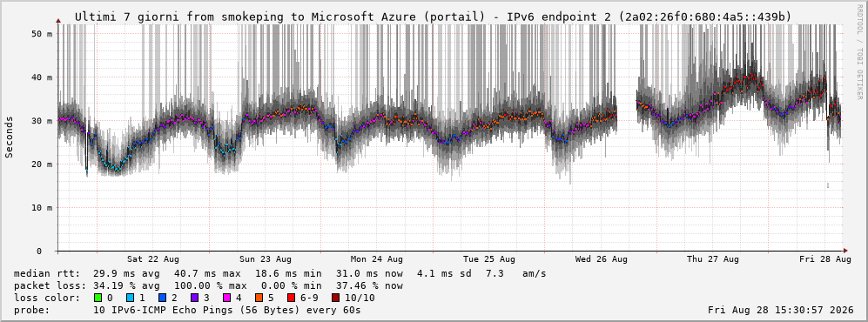Click the '37.46 % now' packet loss value
The image size is (868, 322).
369,286
